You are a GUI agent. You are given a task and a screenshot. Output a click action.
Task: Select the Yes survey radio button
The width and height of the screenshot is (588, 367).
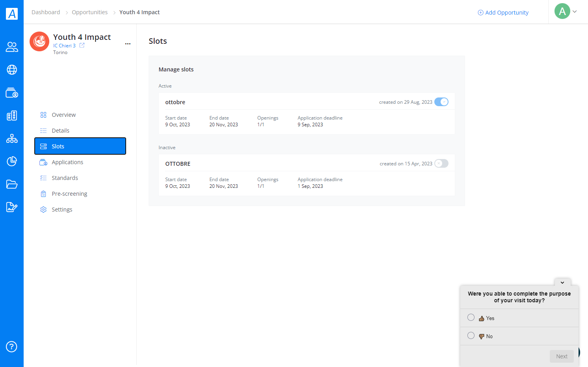471,318
